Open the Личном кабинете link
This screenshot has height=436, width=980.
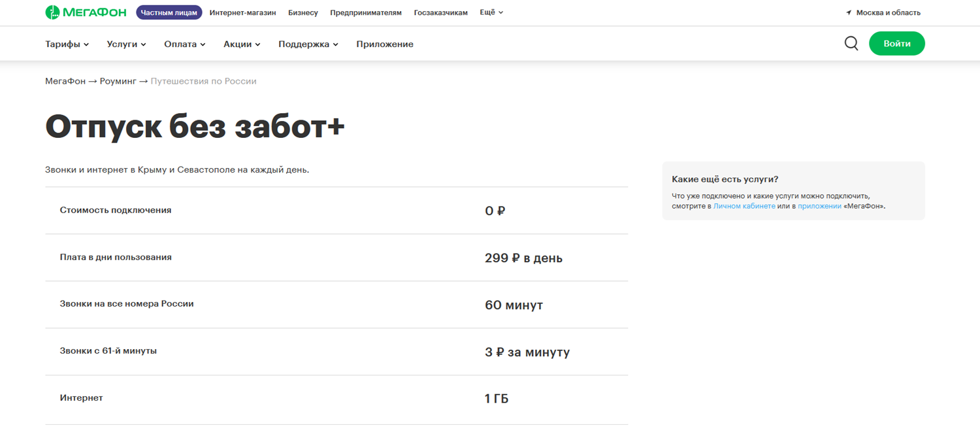pos(744,206)
